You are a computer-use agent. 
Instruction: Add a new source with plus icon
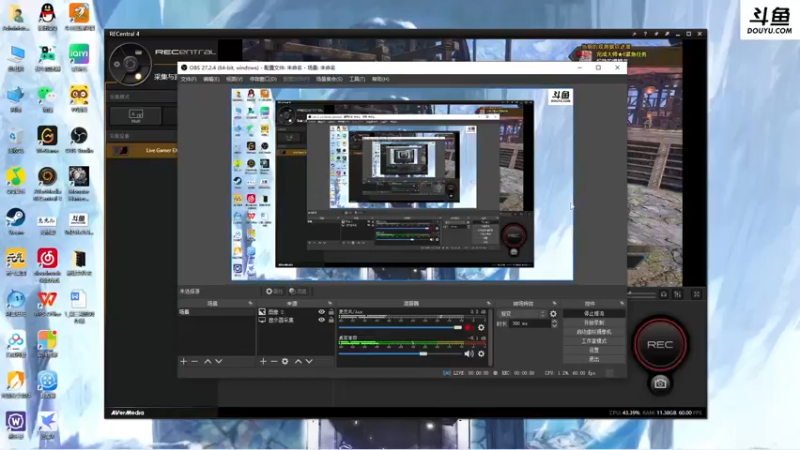click(263, 361)
